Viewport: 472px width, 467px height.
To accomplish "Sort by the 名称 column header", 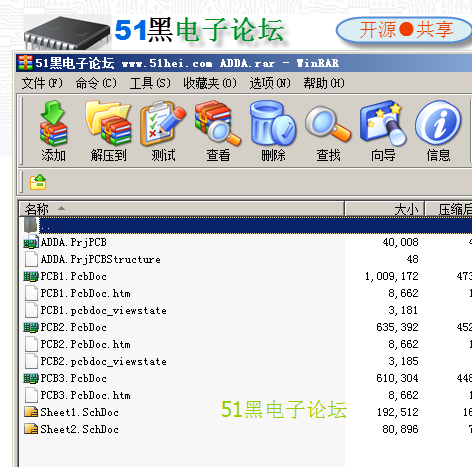I will 181,209.
